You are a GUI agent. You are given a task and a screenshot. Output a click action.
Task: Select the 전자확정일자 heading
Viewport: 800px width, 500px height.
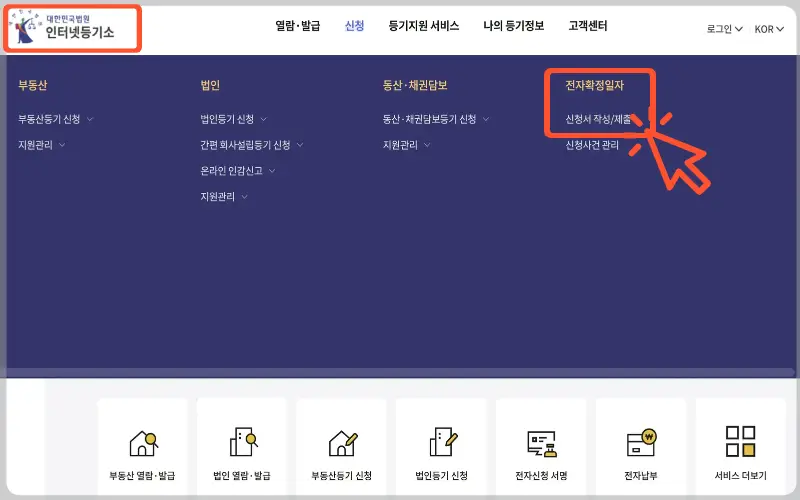tap(594, 85)
